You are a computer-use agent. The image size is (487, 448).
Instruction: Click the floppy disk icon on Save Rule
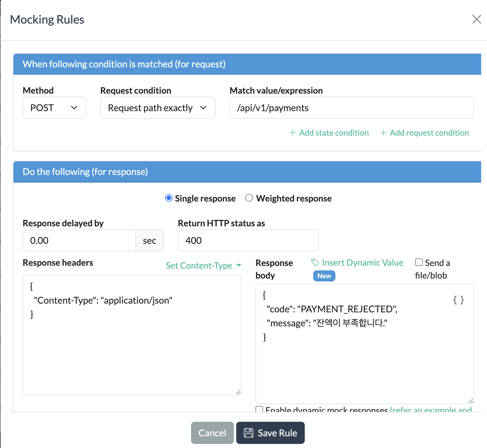pyautogui.click(x=248, y=433)
